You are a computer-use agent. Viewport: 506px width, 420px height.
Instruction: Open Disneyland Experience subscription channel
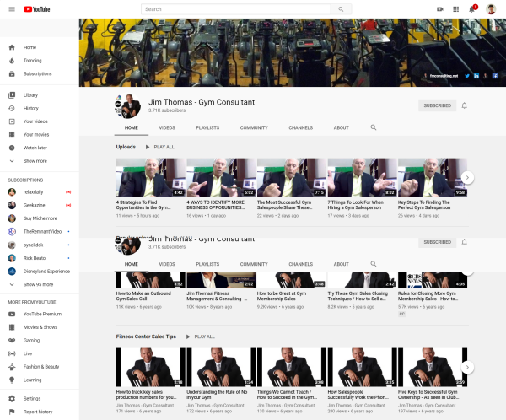(x=40, y=272)
